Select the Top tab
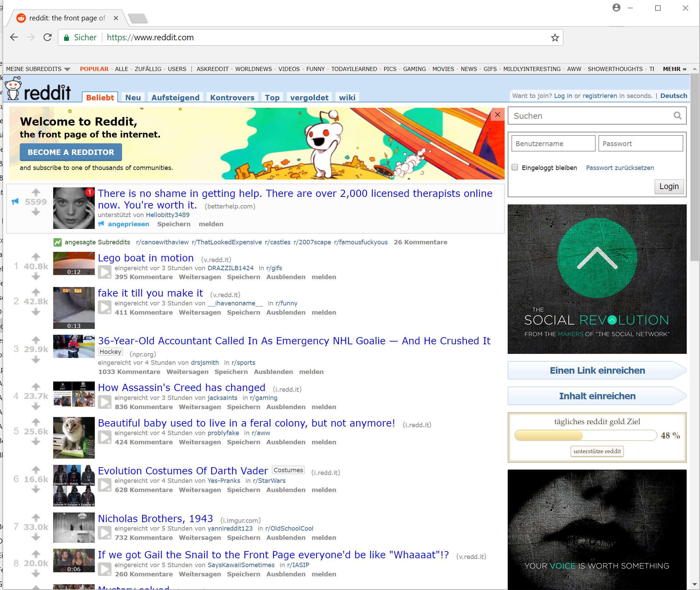Viewport: 700px width, 590px height. coord(272,98)
